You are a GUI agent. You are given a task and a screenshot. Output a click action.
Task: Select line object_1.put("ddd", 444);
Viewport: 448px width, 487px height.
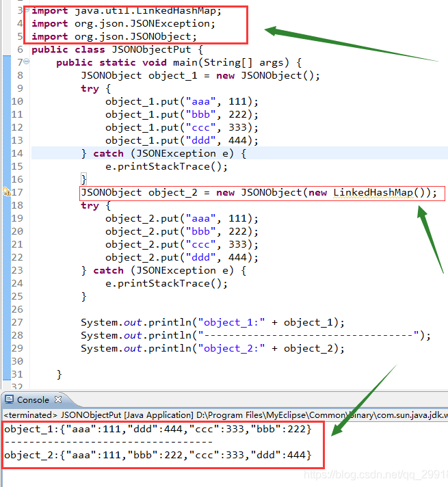click(182, 141)
